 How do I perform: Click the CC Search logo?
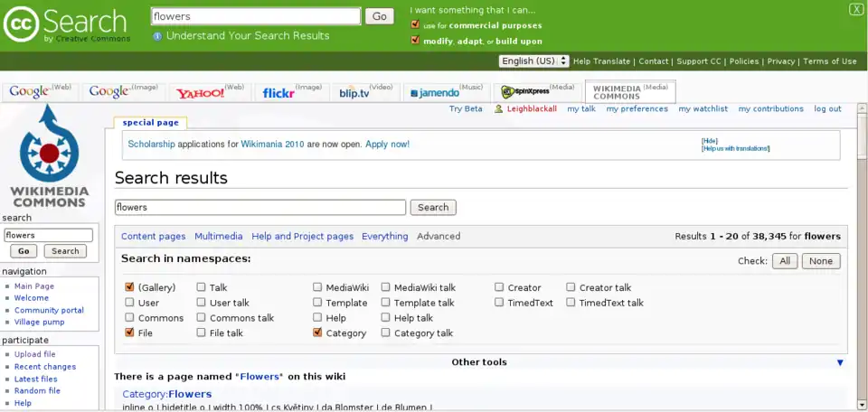pyautogui.click(x=65, y=24)
